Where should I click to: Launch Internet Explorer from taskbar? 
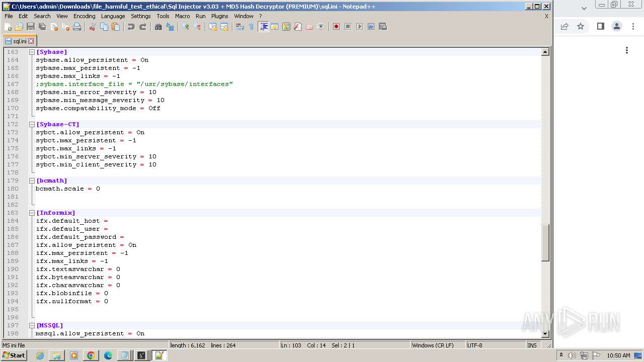(40, 355)
